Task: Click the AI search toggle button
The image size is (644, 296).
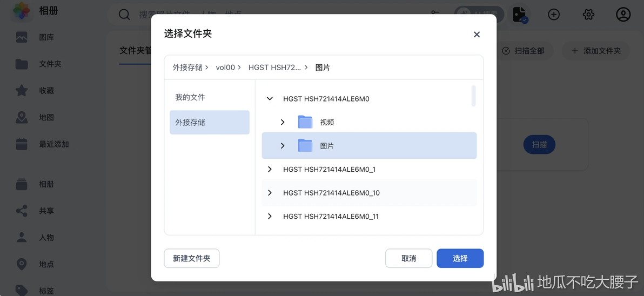Action: click(479, 15)
